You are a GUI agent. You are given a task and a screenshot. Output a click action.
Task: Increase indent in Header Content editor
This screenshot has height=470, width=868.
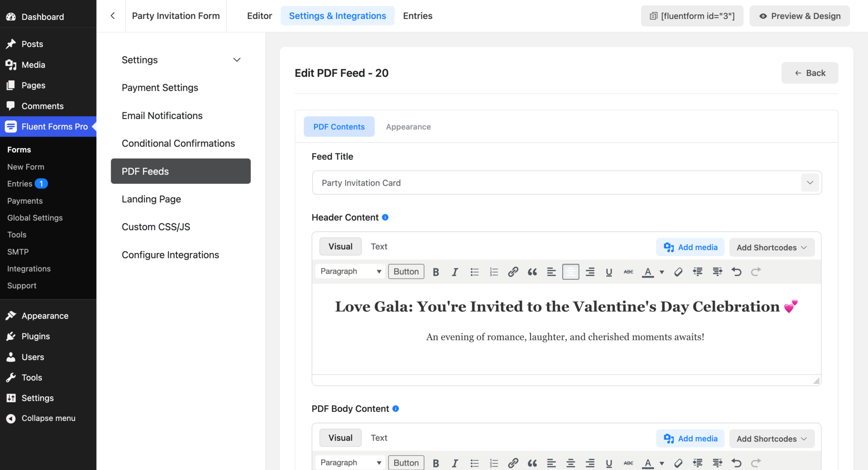(x=717, y=272)
